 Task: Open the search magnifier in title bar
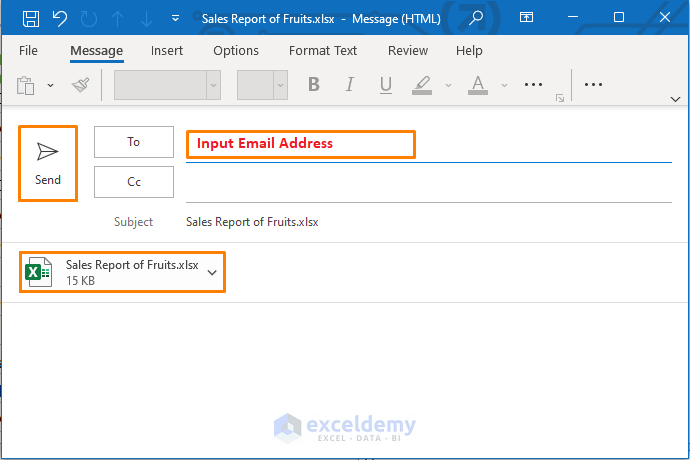(477, 18)
